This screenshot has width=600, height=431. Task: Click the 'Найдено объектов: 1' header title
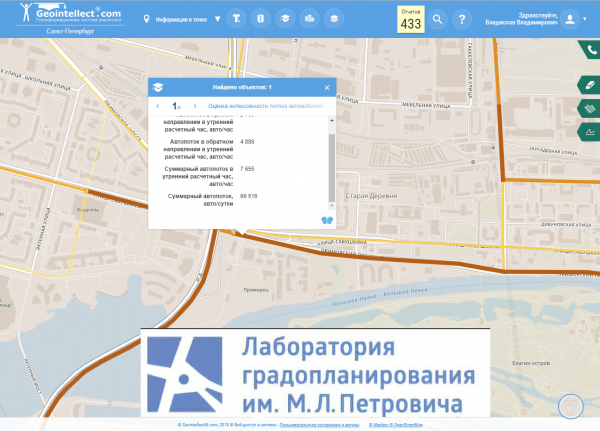242,87
